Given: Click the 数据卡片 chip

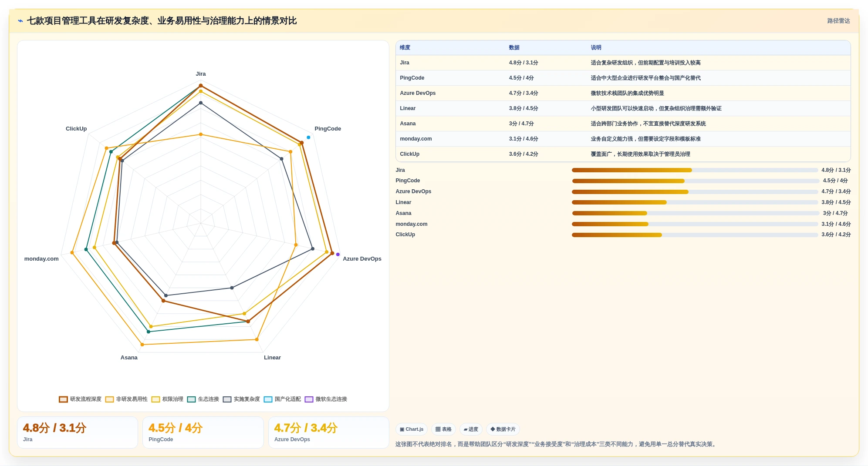Looking at the screenshot, I should 503,429.
